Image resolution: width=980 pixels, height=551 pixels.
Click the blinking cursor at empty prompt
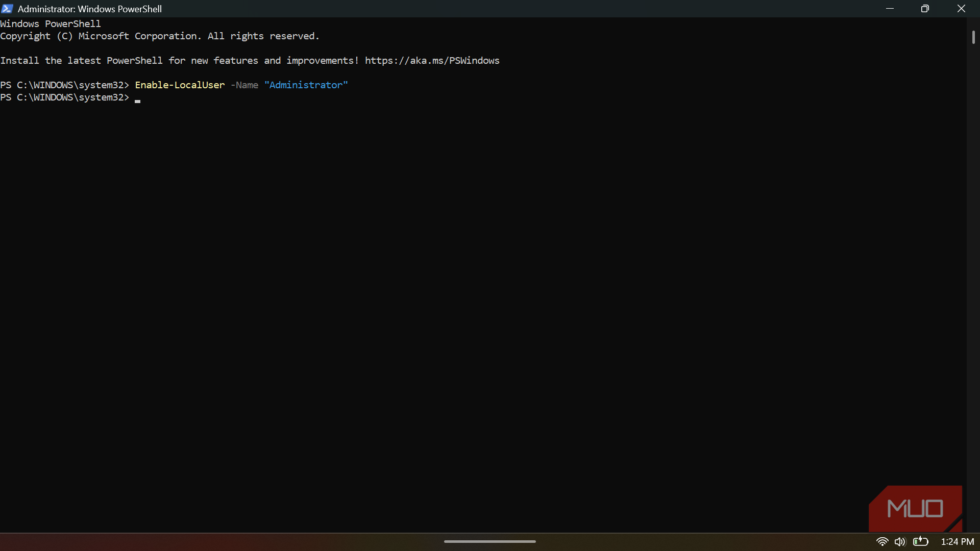tap(137, 101)
